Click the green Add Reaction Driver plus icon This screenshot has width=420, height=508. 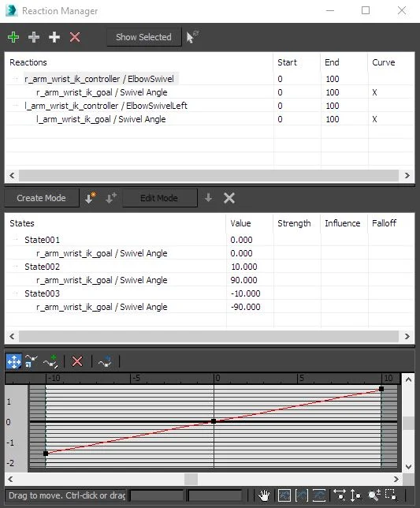13,37
